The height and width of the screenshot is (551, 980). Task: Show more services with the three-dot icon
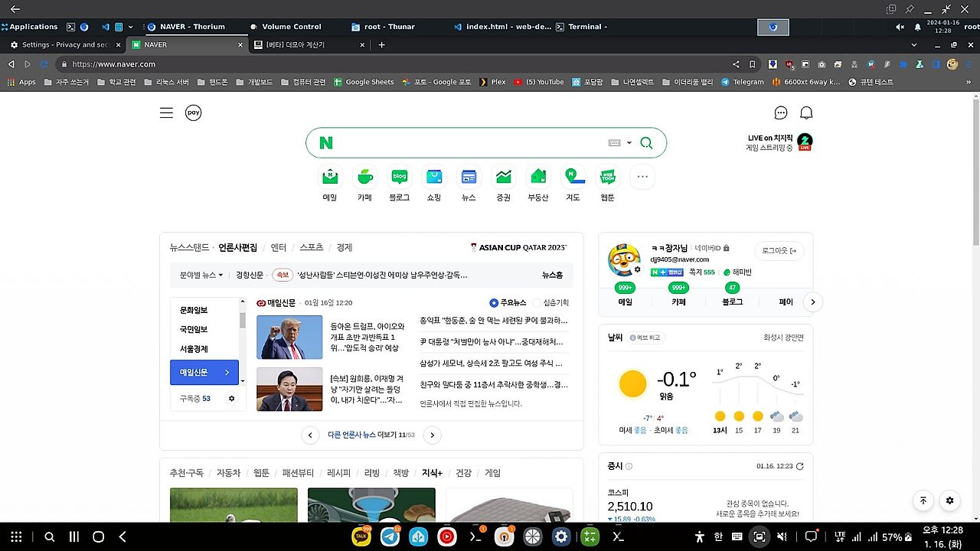tap(642, 177)
